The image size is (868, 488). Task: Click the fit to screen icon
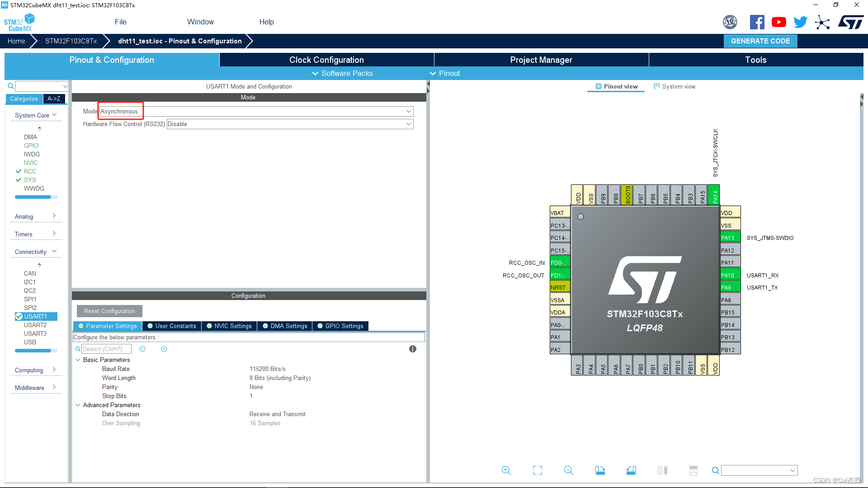(x=537, y=470)
